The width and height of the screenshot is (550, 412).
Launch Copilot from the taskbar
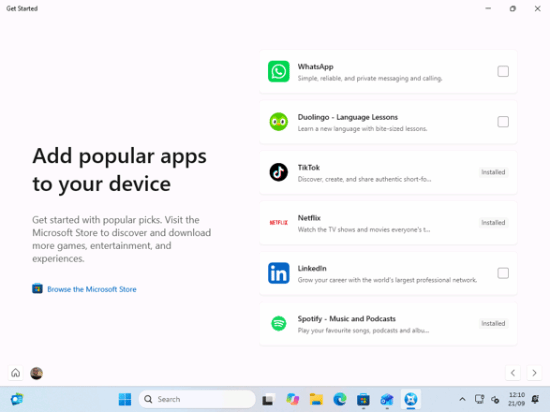(292, 399)
